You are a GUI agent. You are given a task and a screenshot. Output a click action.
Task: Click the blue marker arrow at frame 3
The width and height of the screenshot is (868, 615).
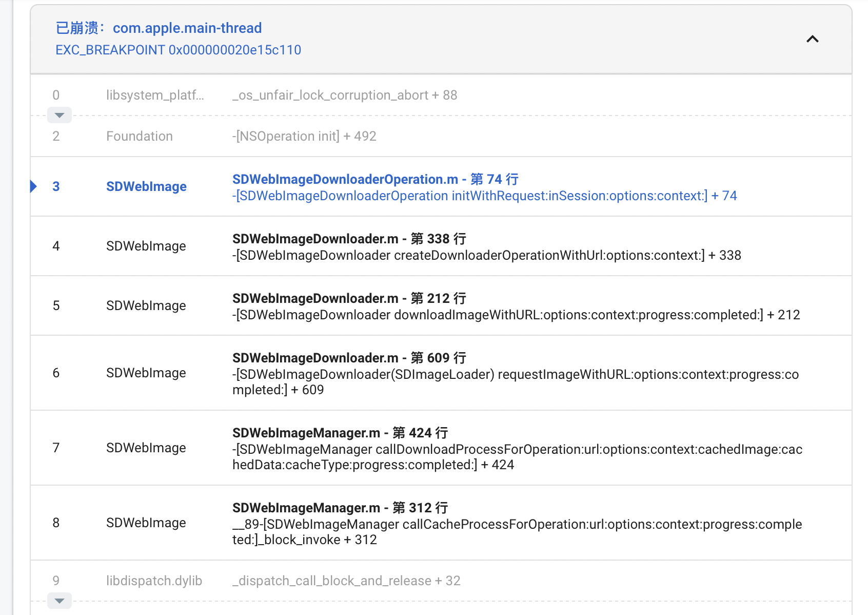click(x=33, y=186)
